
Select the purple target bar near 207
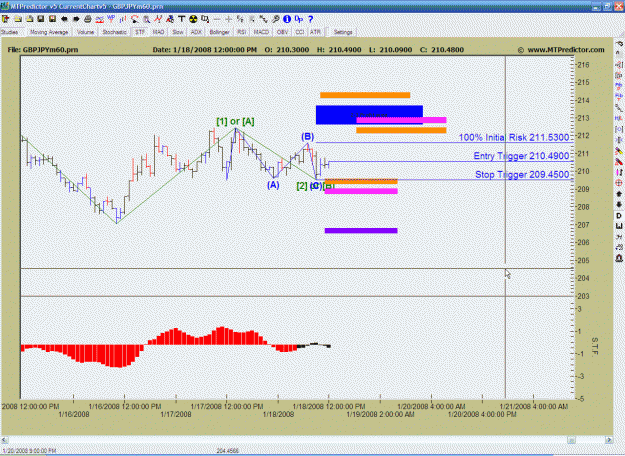(x=361, y=230)
